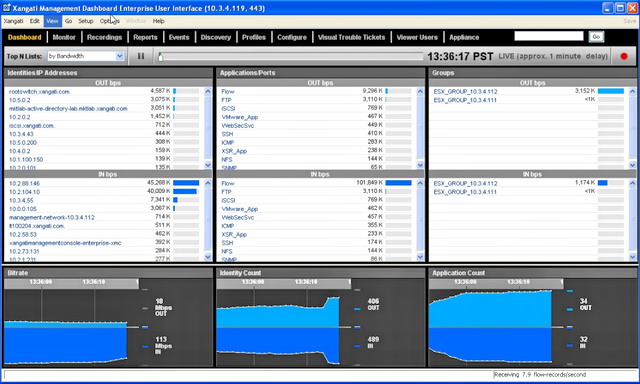Go to the Events tab

[x=179, y=37]
